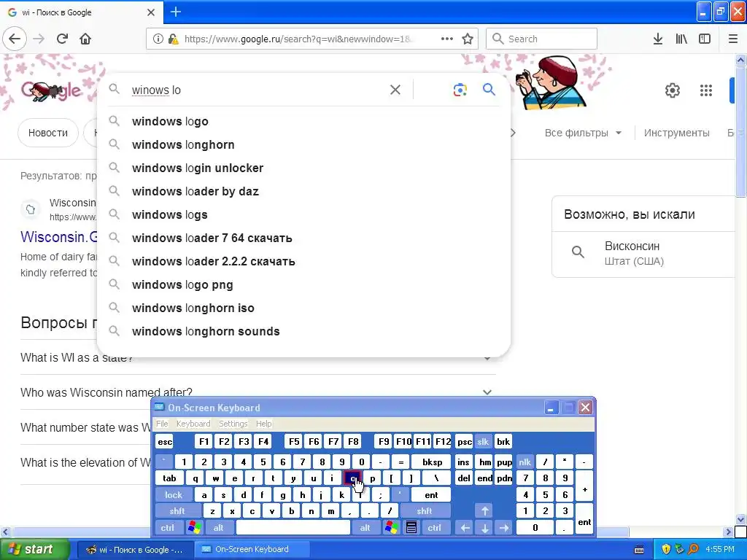
Task: Open the File menu in On-Screen Keyboard
Action: point(162,424)
